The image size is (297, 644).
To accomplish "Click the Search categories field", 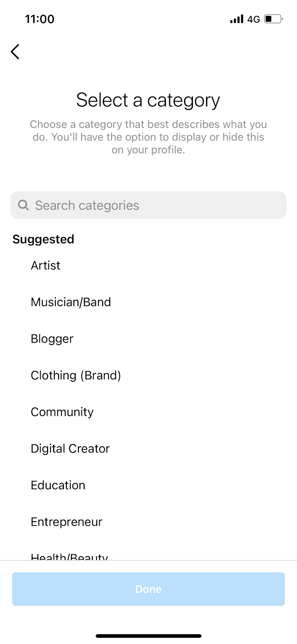I will click(x=153, y=205).
